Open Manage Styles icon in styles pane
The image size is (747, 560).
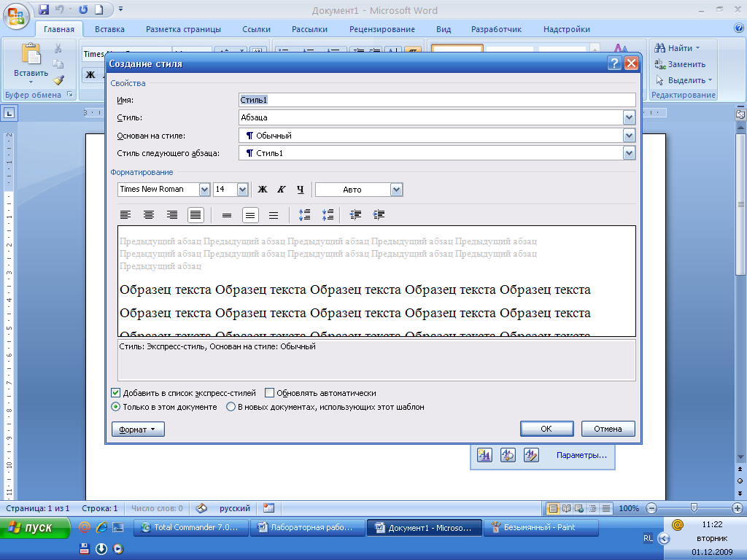(x=531, y=455)
